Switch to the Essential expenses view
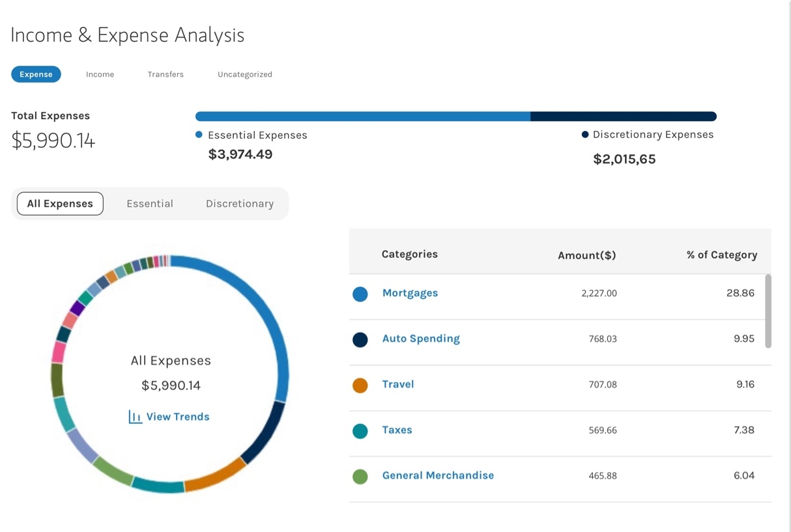Screen dimensions: 791x532 [150, 203]
